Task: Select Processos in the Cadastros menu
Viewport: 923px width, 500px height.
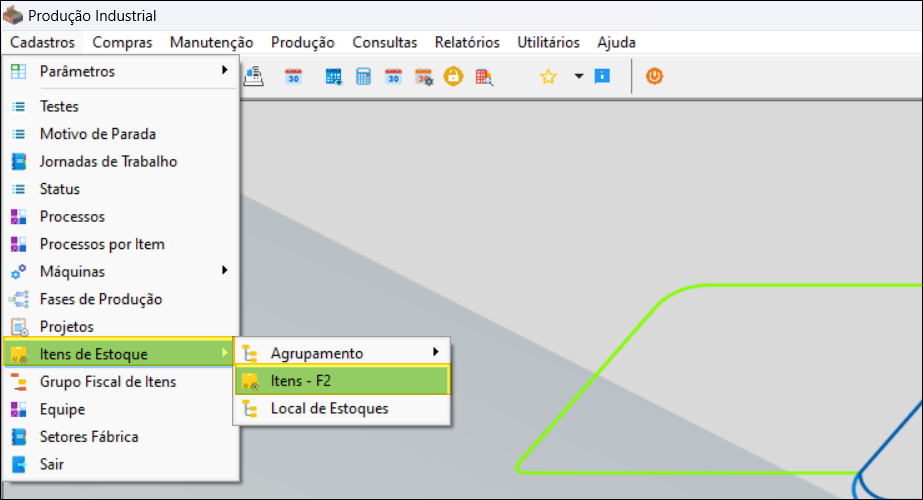Action: (120, 217)
